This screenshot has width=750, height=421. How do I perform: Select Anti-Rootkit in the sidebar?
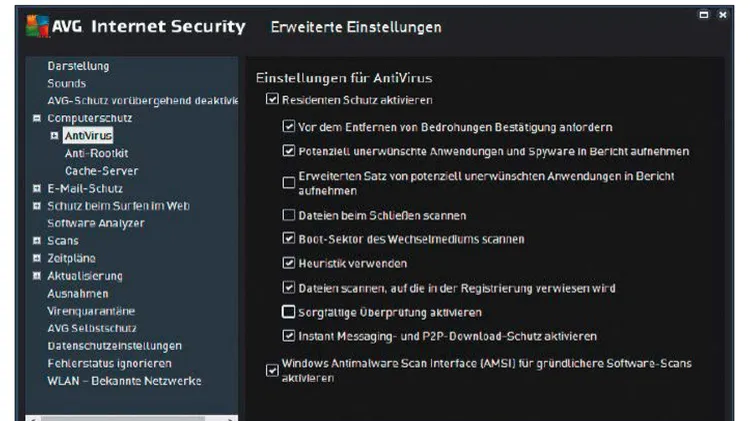(97, 153)
